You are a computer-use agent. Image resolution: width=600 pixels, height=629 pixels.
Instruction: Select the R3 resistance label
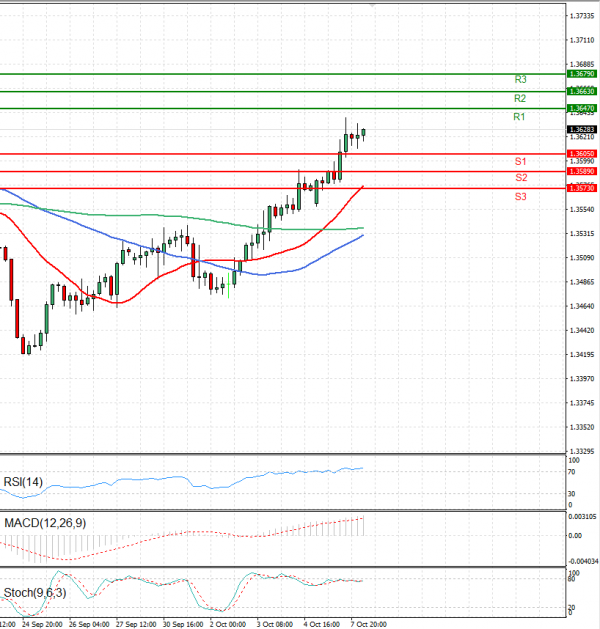click(520, 79)
